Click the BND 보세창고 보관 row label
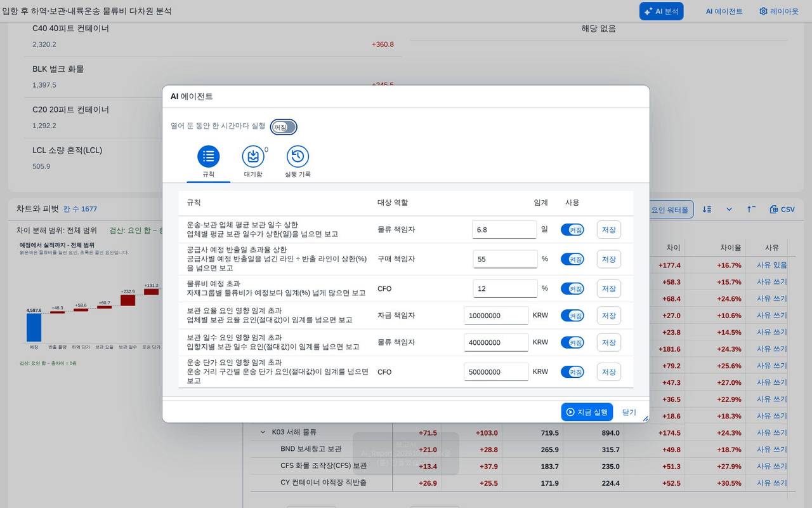 click(311, 449)
